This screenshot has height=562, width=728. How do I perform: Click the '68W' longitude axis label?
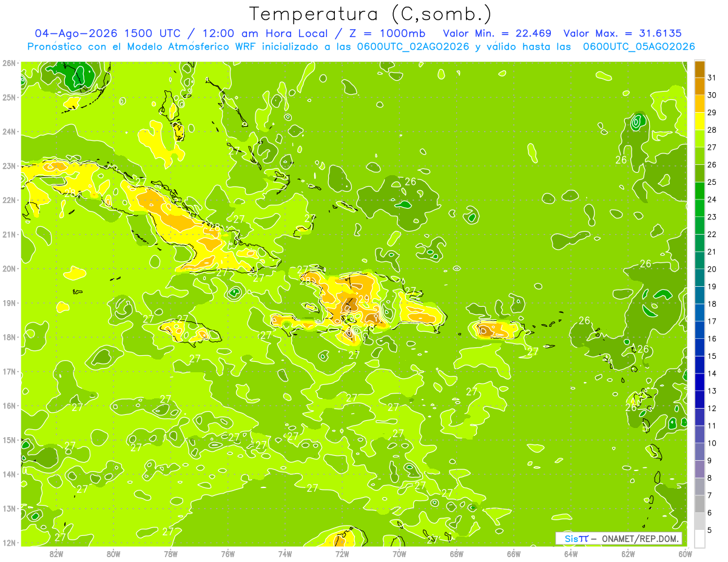(457, 554)
